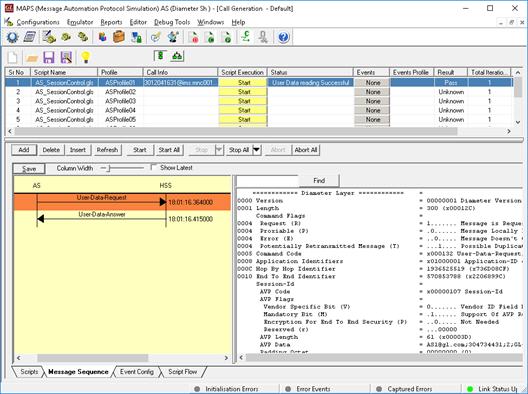Screen dimensions: 528x394
Task: Click the green C arrow toolbar icon
Action: [x=246, y=37]
